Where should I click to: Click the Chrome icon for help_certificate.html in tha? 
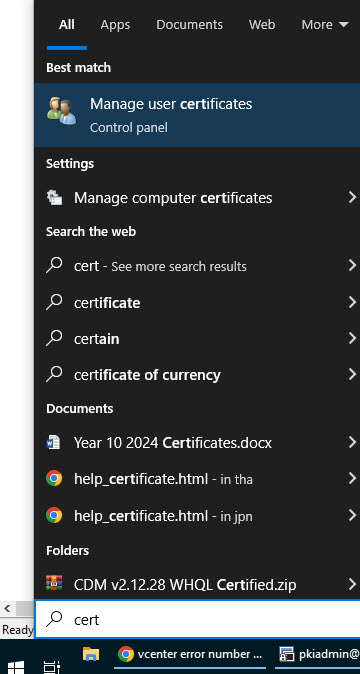click(54, 478)
